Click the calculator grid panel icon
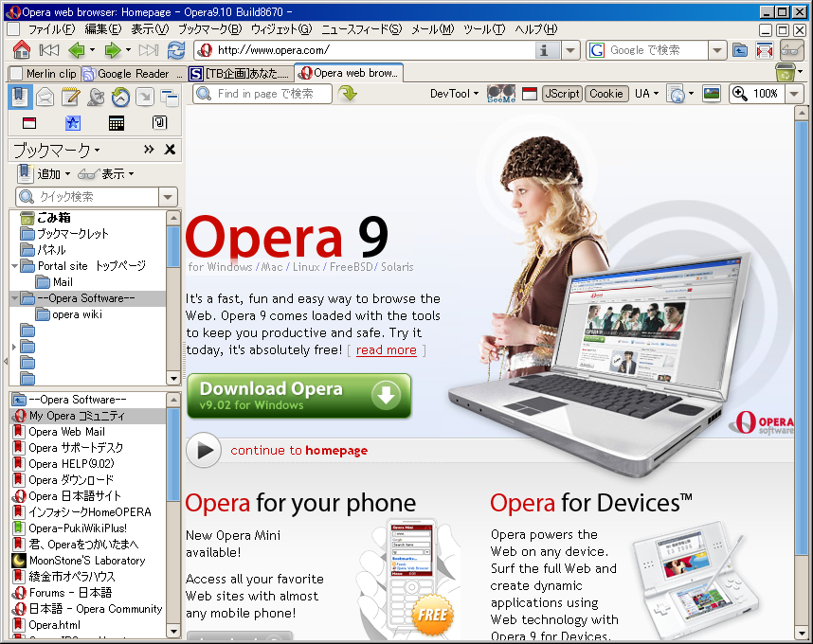Screen dimensions: 813x644 (117, 123)
